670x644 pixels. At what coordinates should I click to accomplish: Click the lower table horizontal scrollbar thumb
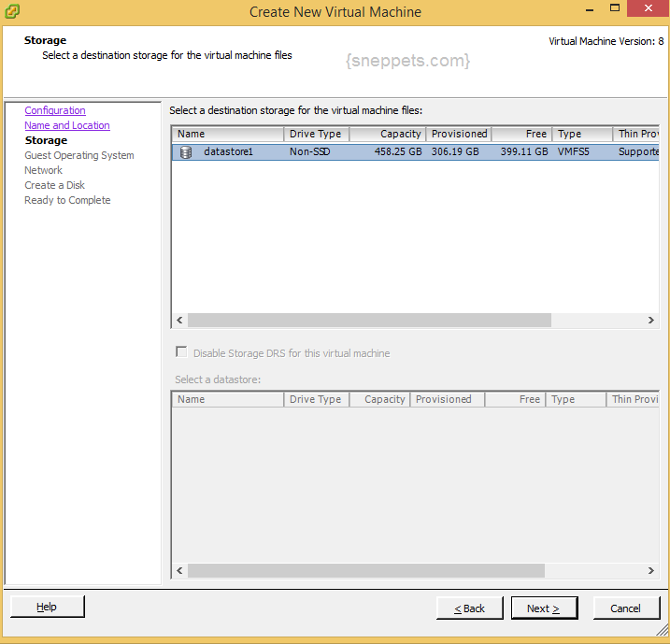coord(366,570)
